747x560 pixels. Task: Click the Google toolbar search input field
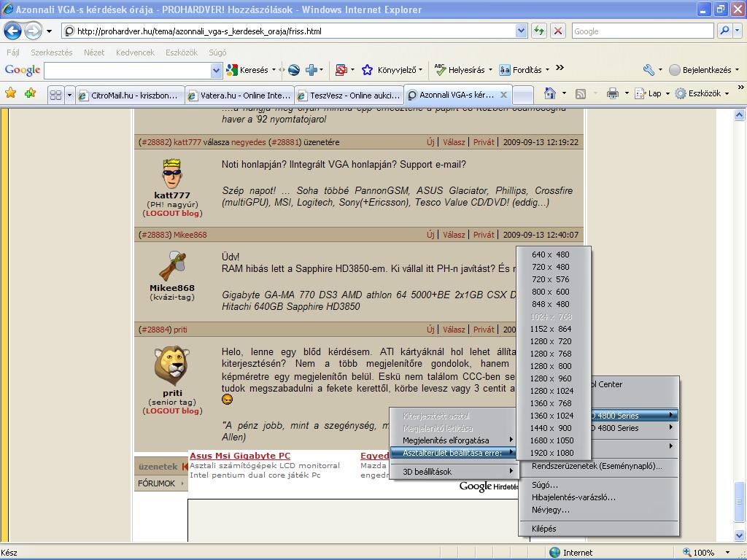click(x=128, y=71)
